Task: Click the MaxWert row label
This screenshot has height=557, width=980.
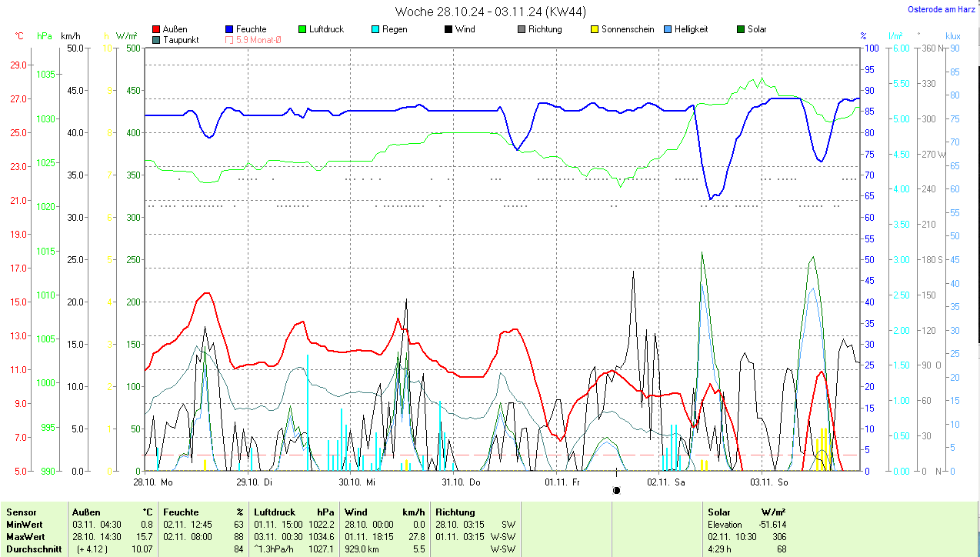Action: pos(25,536)
